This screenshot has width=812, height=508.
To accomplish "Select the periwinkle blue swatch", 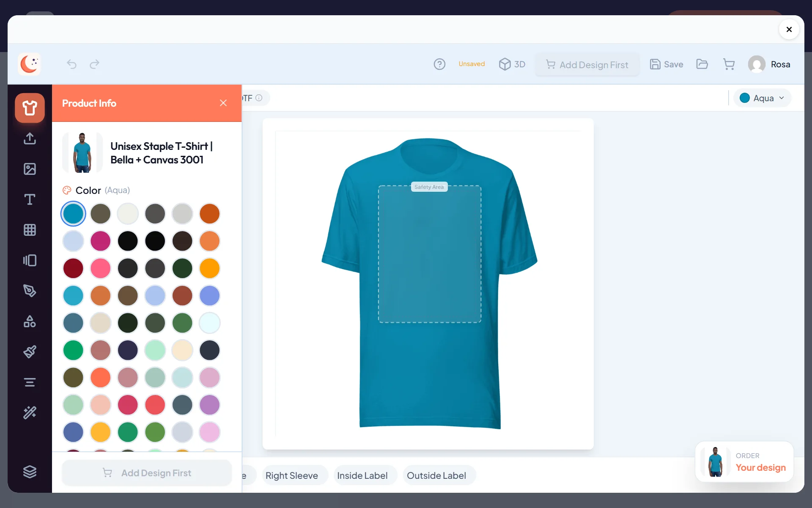I will [x=210, y=295].
